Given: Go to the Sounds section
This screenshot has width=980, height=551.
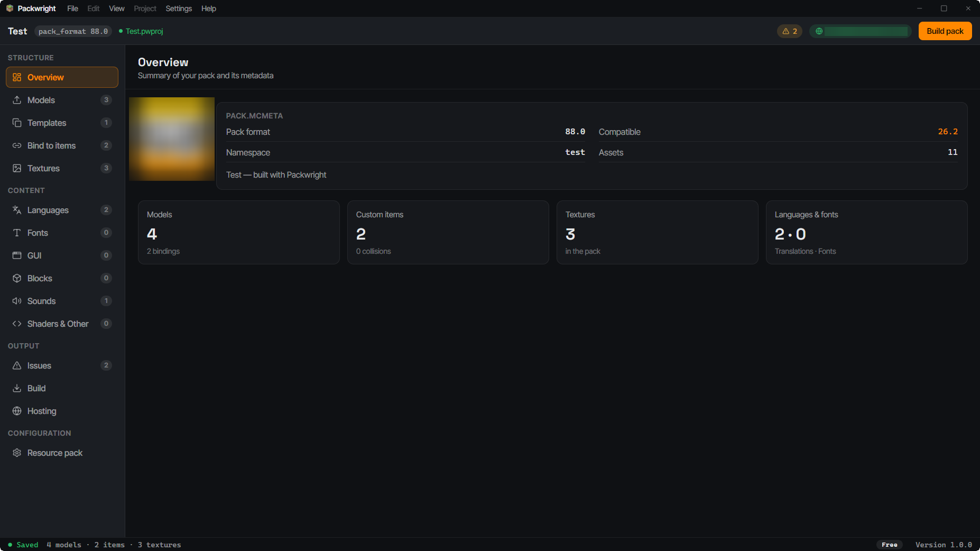Looking at the screenshot, I should pos(62,301).
